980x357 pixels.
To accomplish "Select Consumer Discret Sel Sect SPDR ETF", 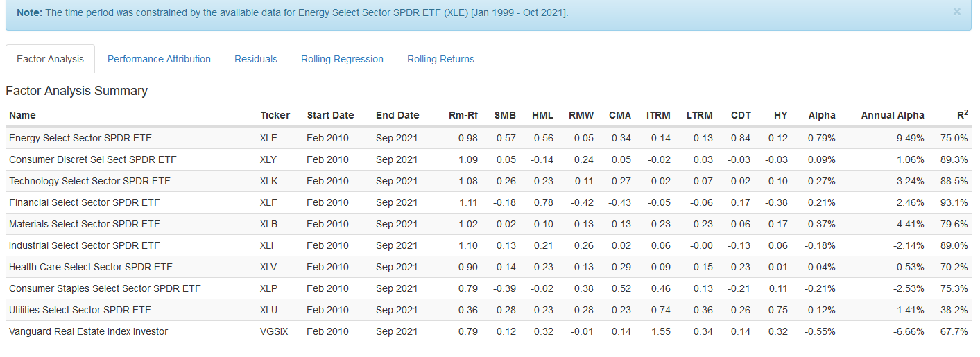I will tap(93, 159).
